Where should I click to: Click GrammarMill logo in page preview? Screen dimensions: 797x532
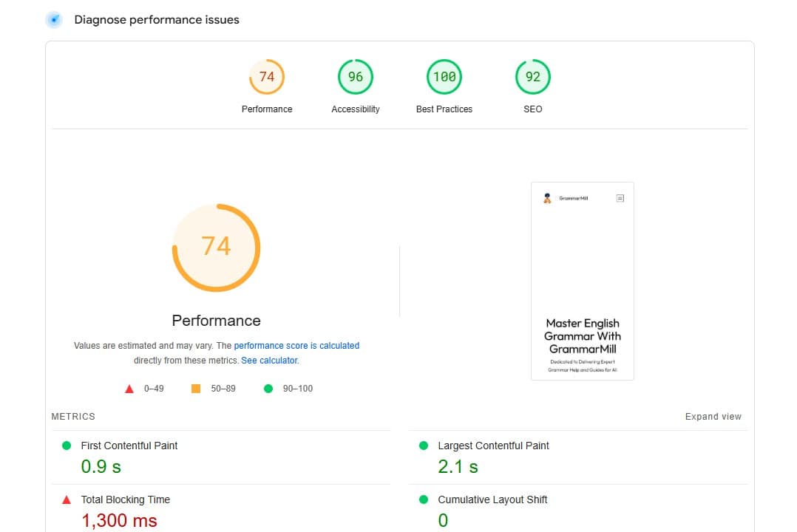click(547, 198)
